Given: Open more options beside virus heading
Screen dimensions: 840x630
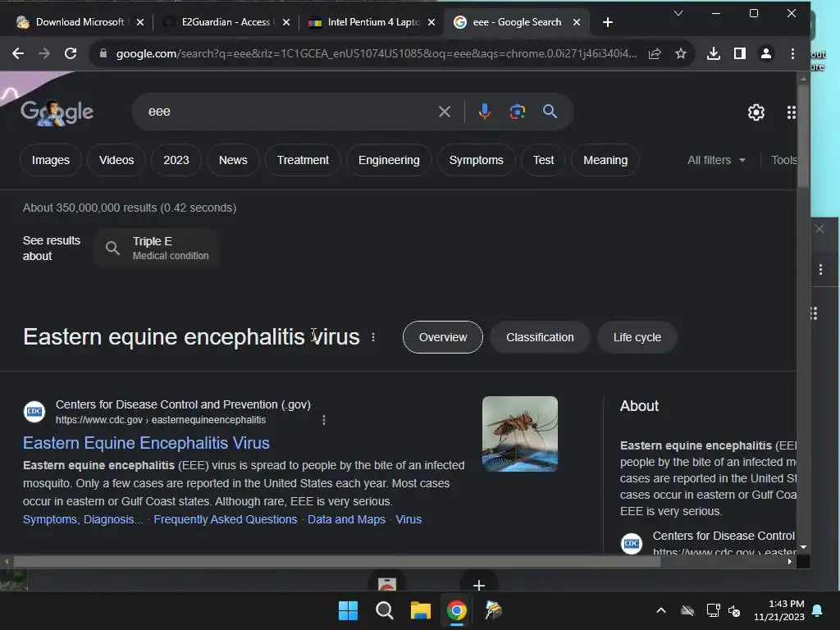Looking at the screenshot, I should pos(373,337).
